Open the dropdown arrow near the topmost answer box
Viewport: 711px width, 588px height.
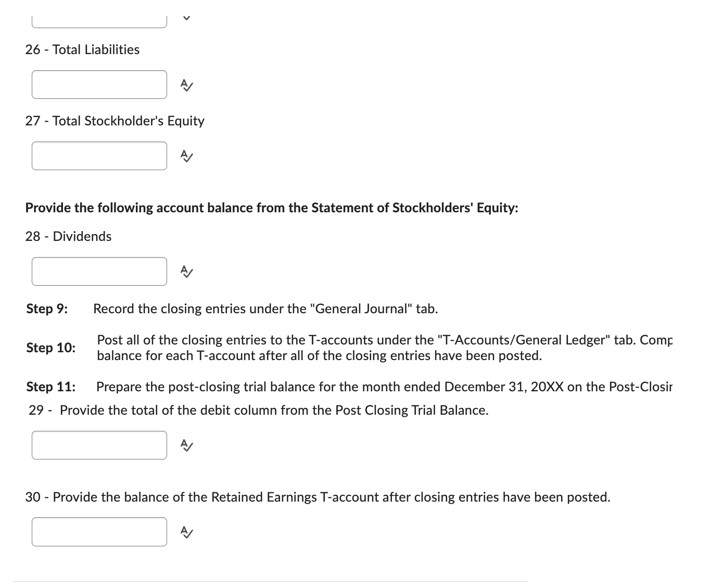pyautogui.click(x=187, y=17)
